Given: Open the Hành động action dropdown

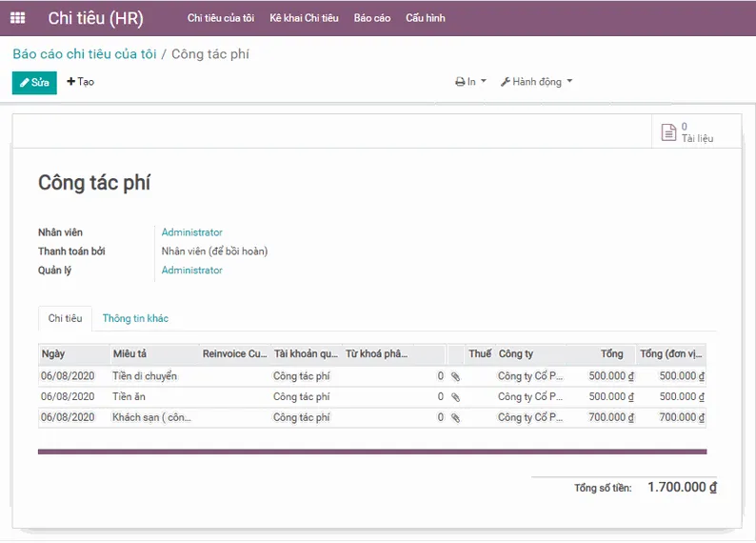Looking at the screenshot, I should [x=537, y=82].
